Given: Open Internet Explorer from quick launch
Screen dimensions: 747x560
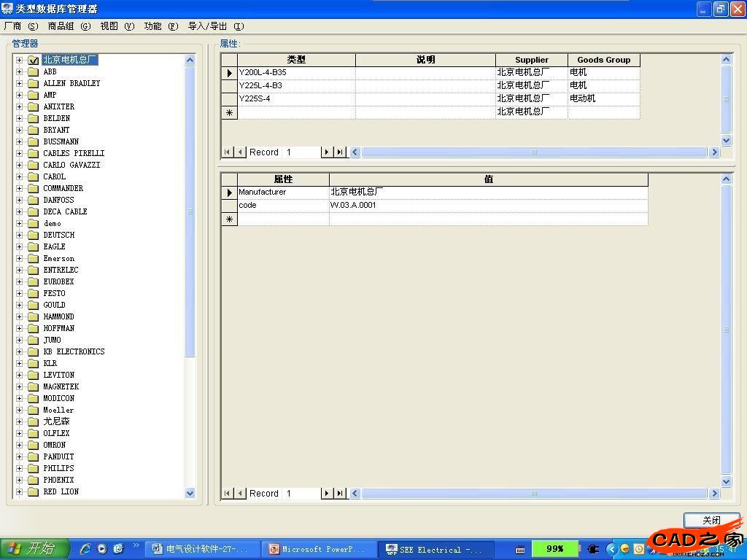Looking at the screenshot, I should (85, 548).
